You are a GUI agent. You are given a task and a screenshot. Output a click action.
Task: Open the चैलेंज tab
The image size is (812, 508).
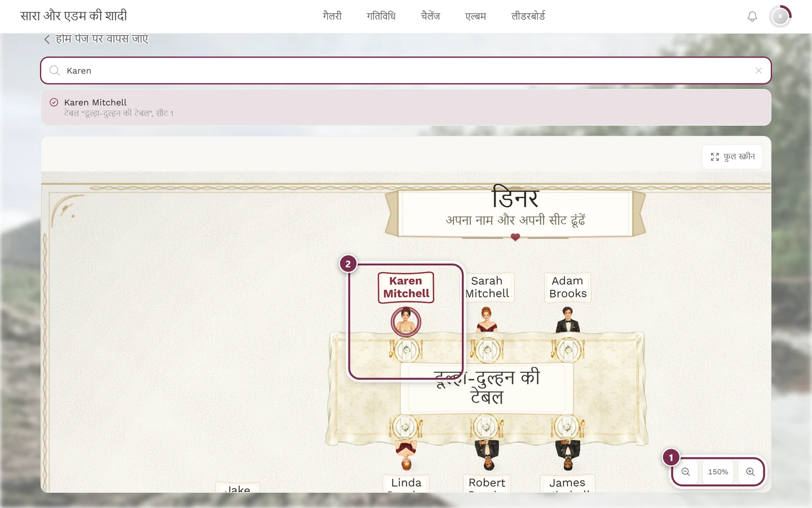pos(430,16)
